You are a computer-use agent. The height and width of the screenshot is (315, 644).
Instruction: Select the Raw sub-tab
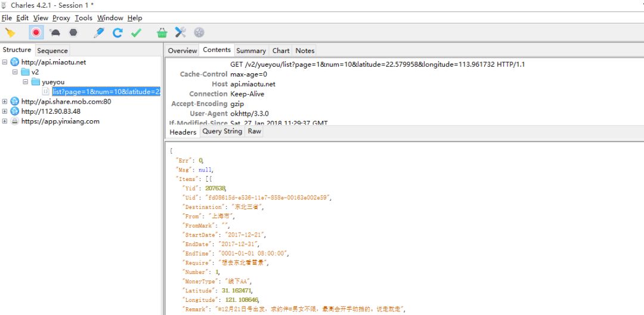(254, 131)
